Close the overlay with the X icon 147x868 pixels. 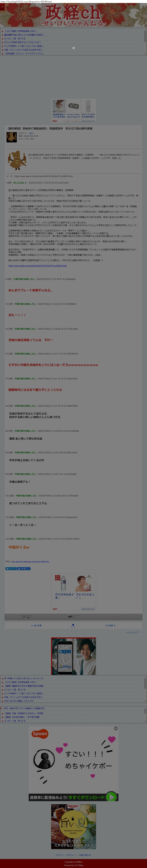point(73,48)
